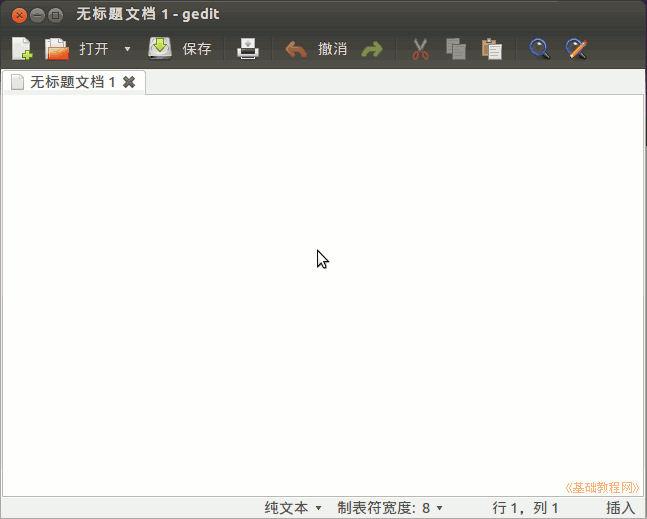Open the find and replace tool
Screen dimensions: 647x519
pos(575,49)
